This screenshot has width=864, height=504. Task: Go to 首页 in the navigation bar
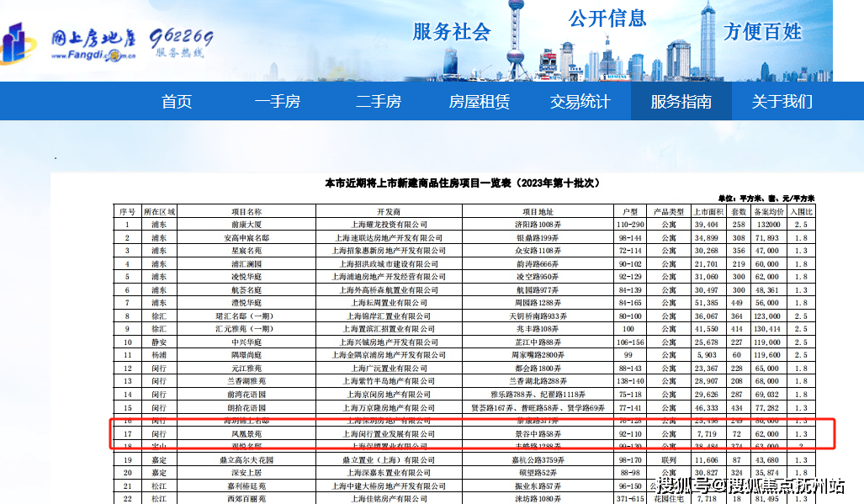(177, 101)
